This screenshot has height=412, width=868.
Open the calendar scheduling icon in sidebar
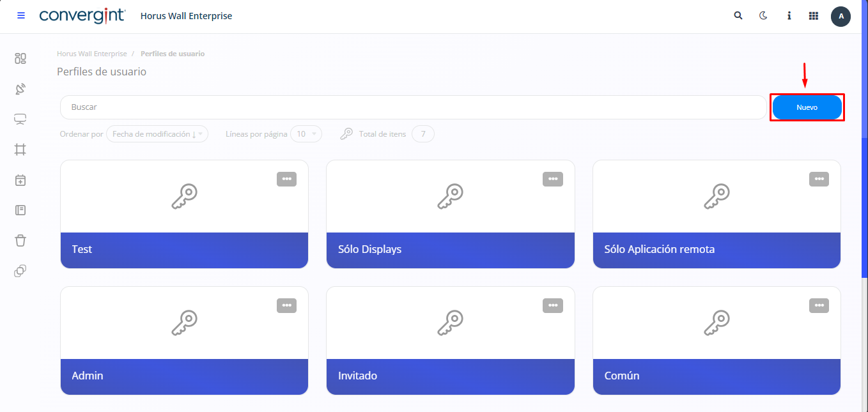coord(20,179)
